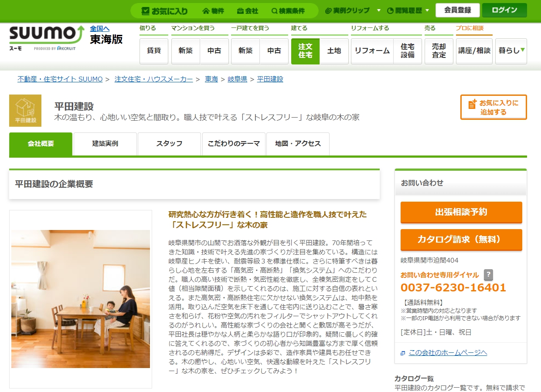
Task: Select 土地 navigation item
Action: (334, 51)
